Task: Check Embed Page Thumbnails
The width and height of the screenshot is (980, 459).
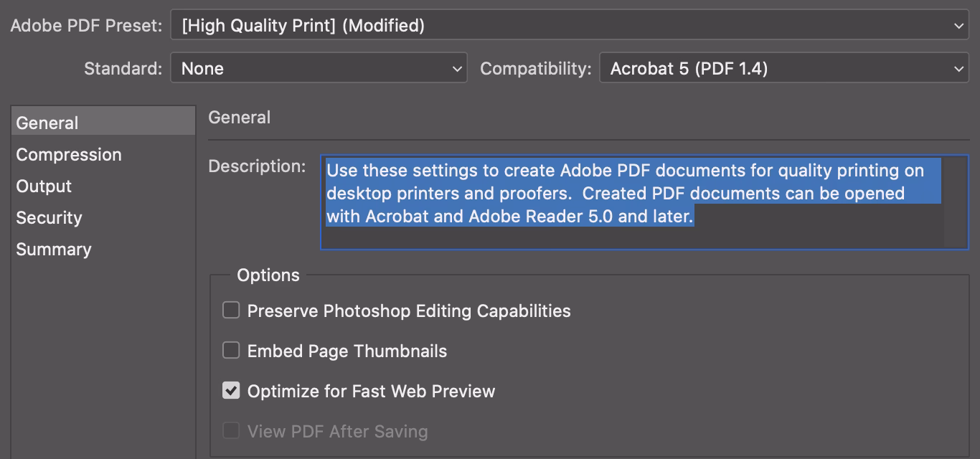Action: (x=230, y=350)
